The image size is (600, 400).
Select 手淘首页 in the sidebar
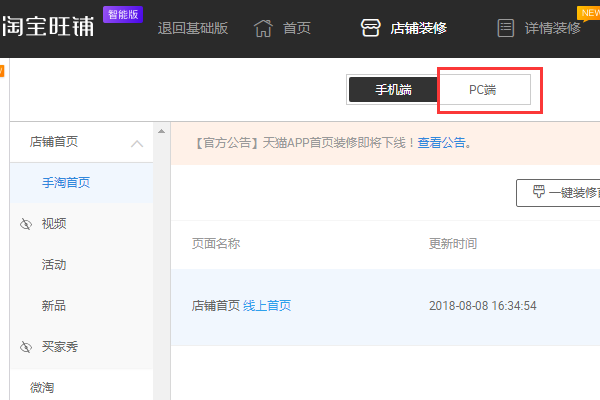(66, 183)
